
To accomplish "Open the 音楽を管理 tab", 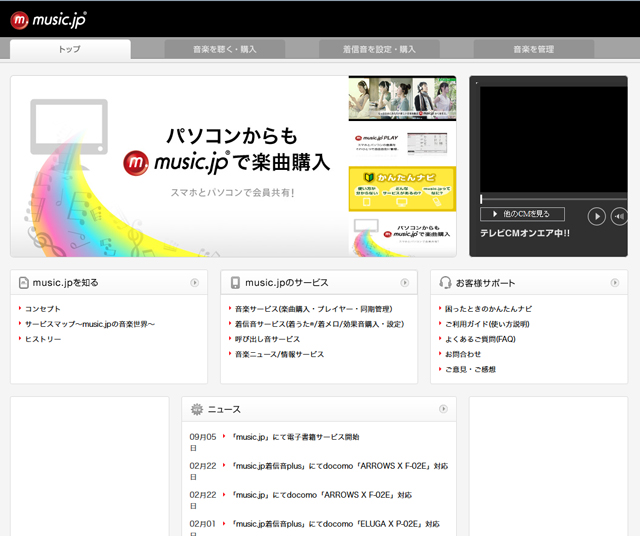I will tap(533, 49).
